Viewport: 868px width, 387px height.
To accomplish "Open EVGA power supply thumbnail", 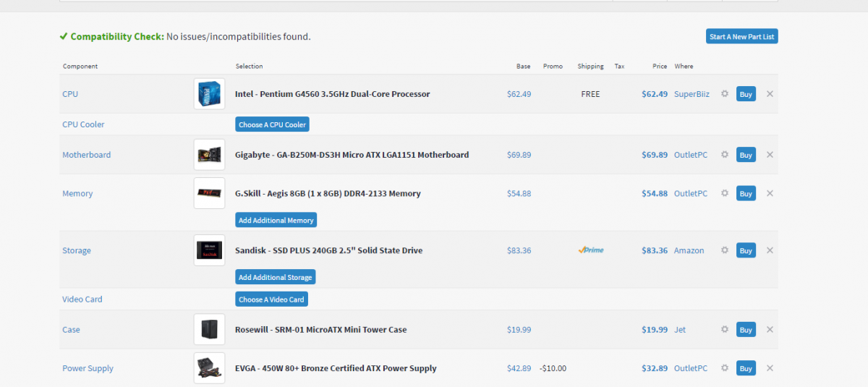I will [209, 368].
